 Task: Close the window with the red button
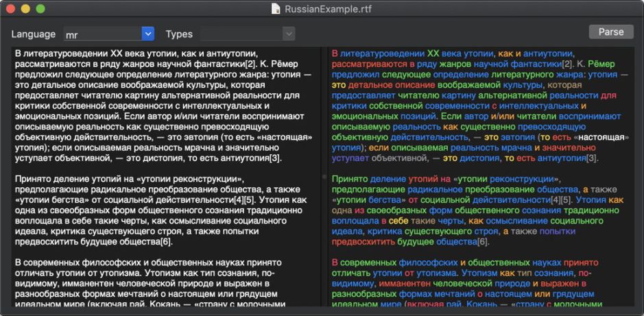pos(12,10)
